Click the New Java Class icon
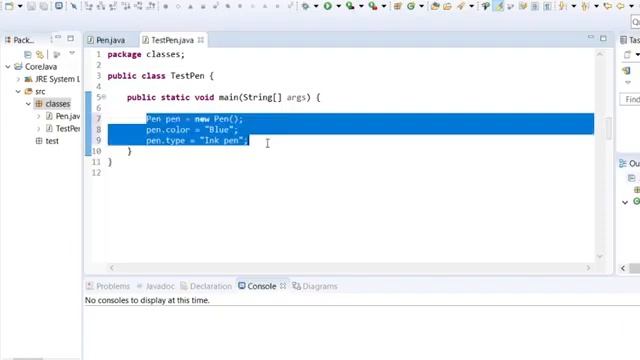The image size is (640, 360). click(x=411, y=6)
